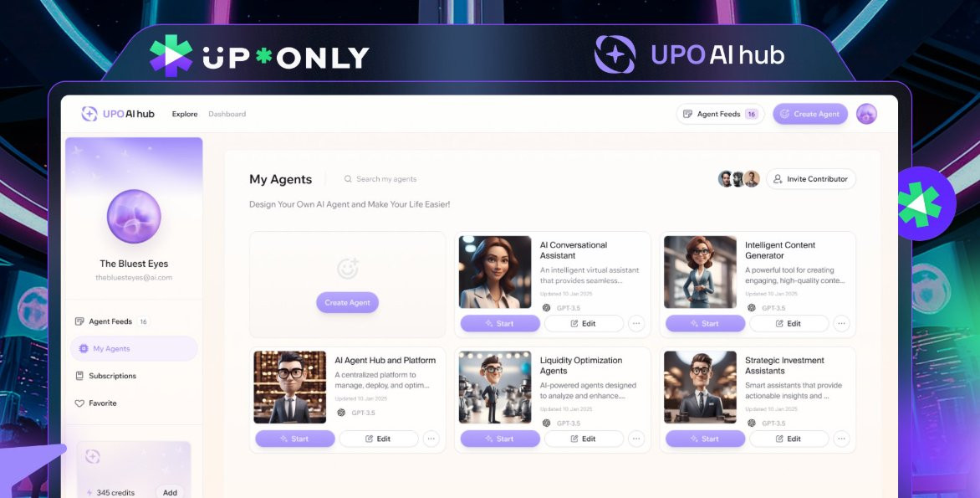Click the contributor avatars group
980x498 pixels.
[x=738, y=179]
